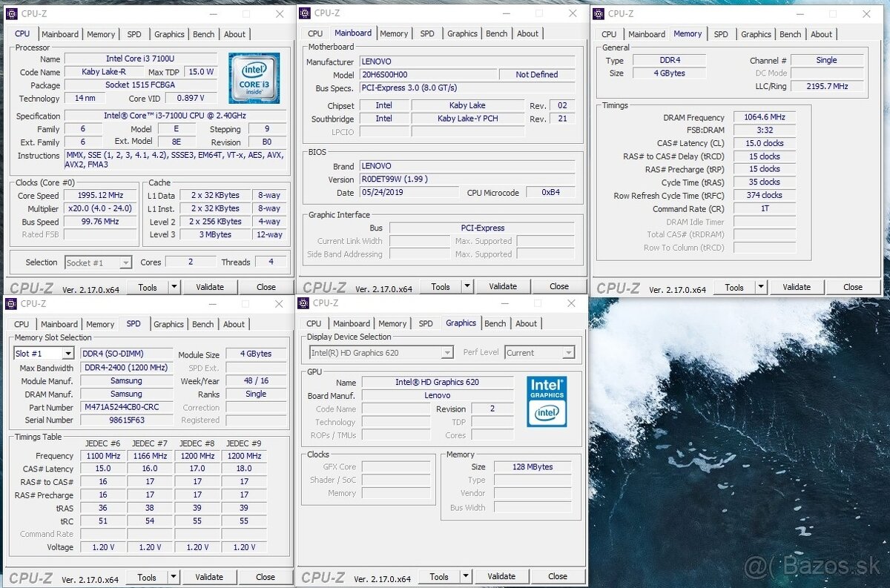Click the Validate button on the CPU window

pyautogui.click(x=211, y=287)
